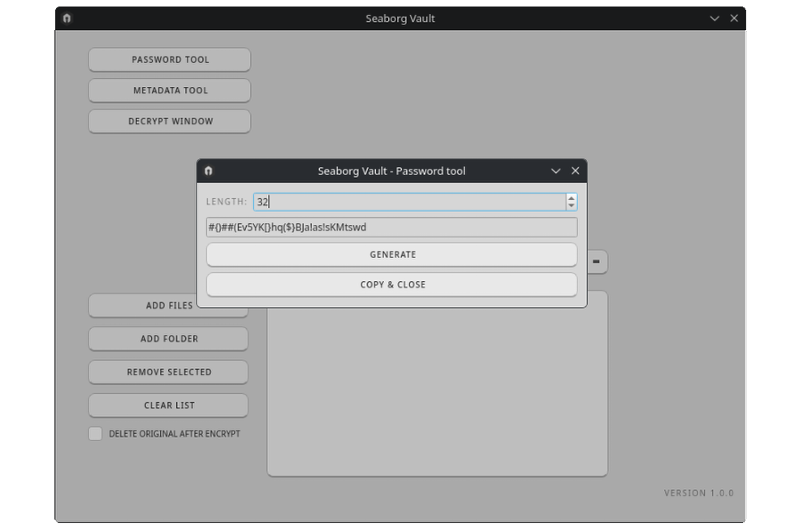
Task: Close the Password tool dialog
Action: (576, 171)
